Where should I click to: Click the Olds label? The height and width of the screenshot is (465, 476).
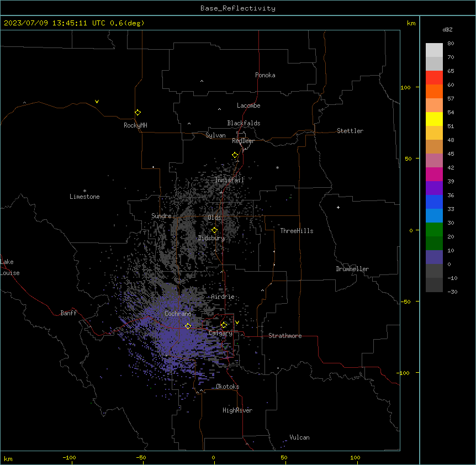[x=214, y=218]
